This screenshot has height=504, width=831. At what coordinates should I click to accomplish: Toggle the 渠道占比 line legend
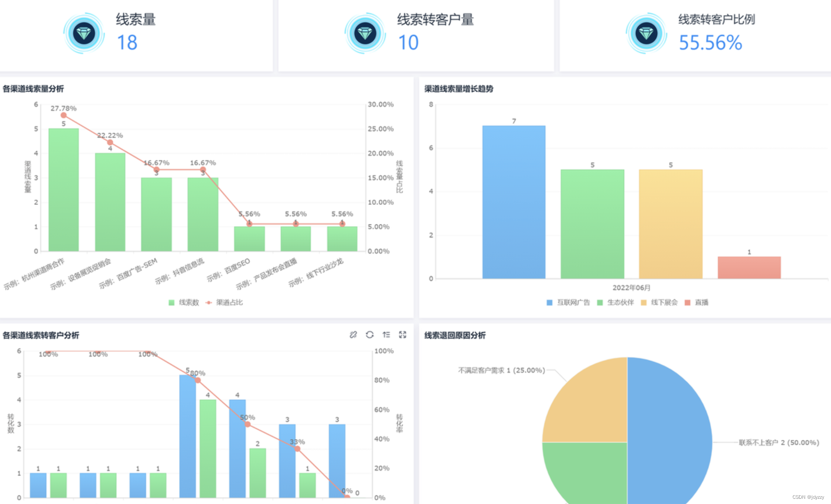[x=224, y=303]
